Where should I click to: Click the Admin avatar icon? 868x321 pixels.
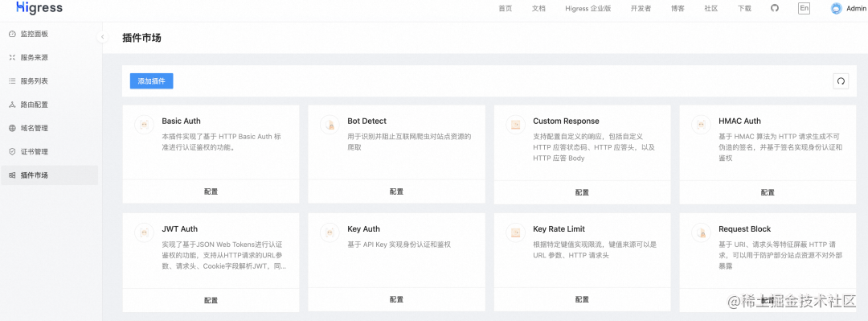[837, 8]
